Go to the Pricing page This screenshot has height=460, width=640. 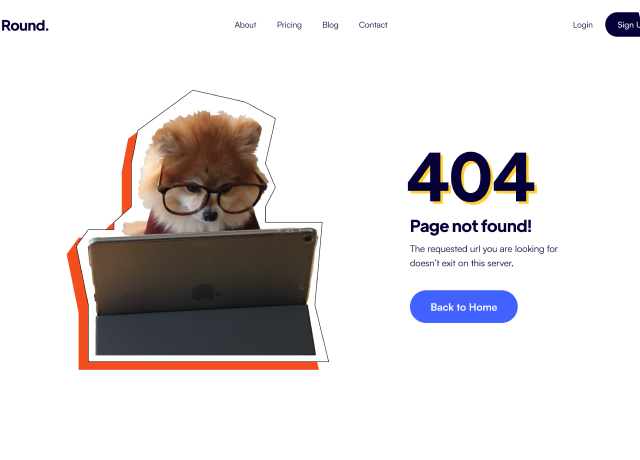pos(289,25)
